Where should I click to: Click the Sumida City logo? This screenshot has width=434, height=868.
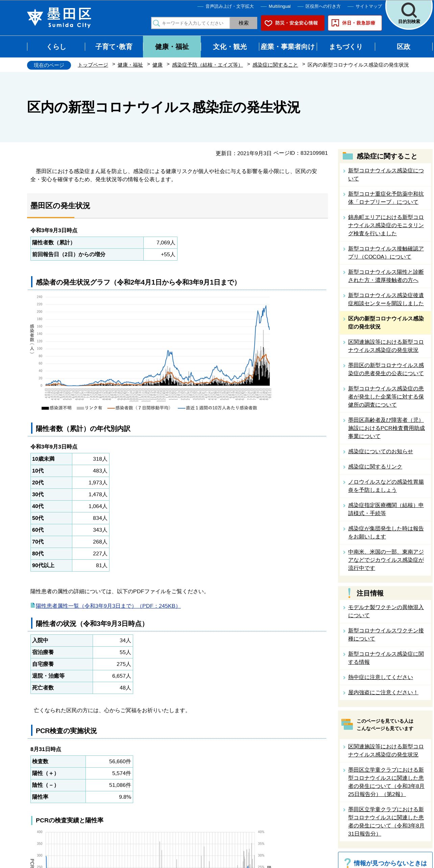59,18
